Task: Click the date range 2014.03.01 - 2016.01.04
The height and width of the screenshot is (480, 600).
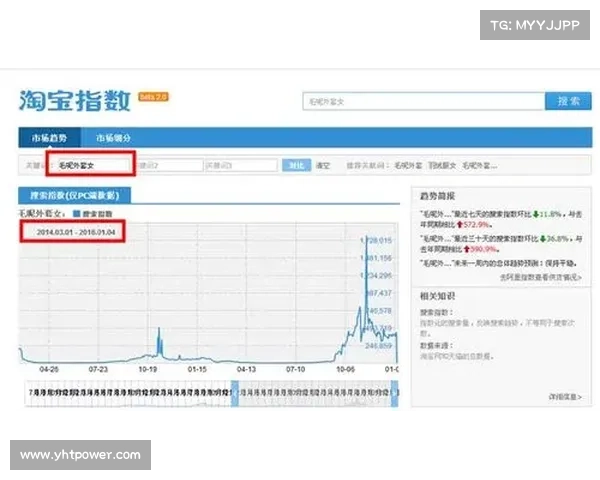Action: pos(76,232)
